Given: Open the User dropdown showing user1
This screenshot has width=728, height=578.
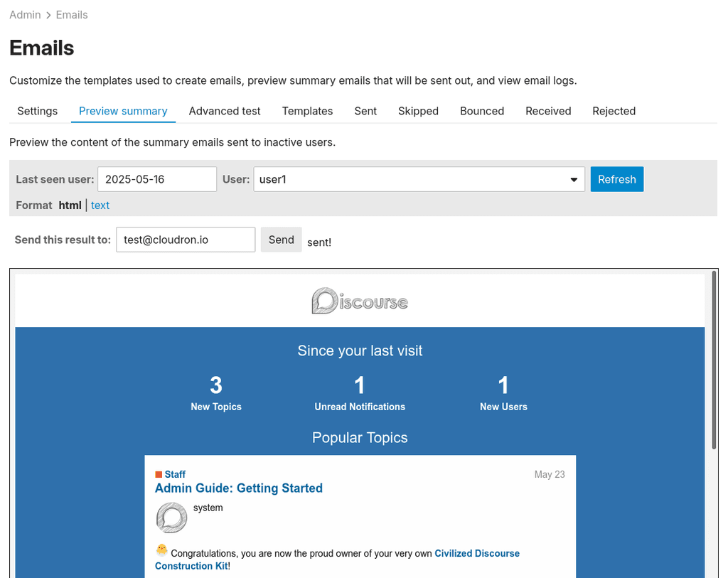Looking at the screenshot, I should pos(419,179).
